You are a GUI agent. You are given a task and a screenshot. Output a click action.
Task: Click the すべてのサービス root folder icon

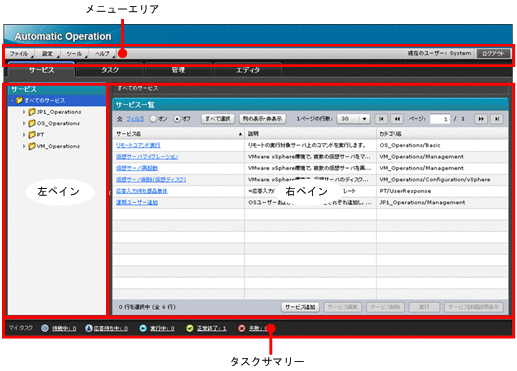[x=19, y=100]
